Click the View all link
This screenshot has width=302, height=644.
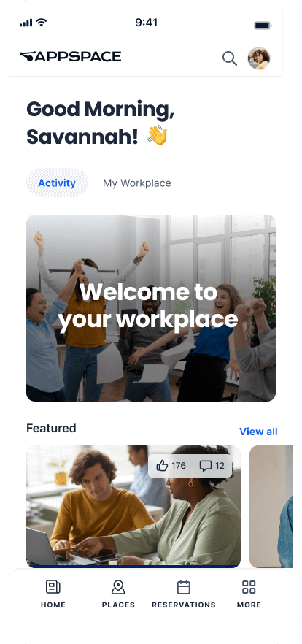tap(258, 432)
